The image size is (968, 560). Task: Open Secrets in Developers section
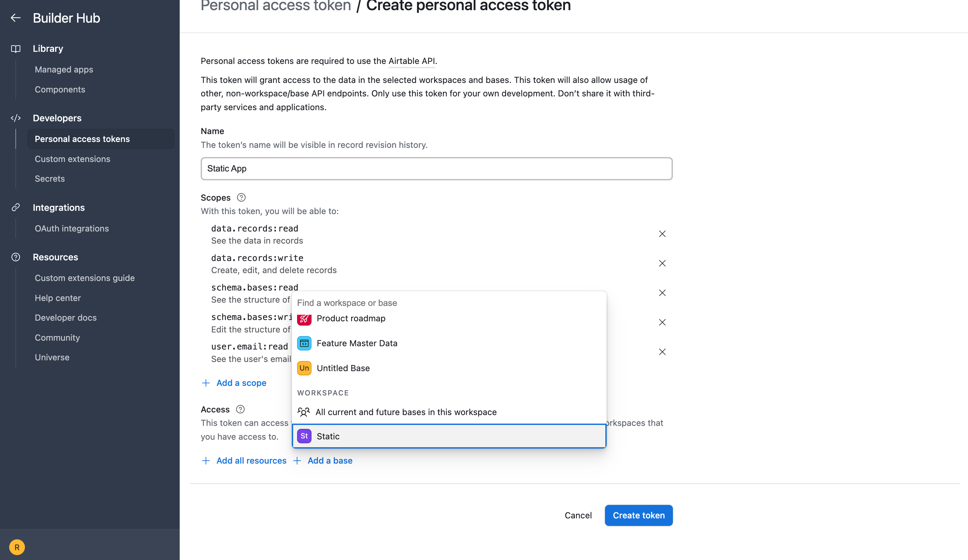pos(50,179)
